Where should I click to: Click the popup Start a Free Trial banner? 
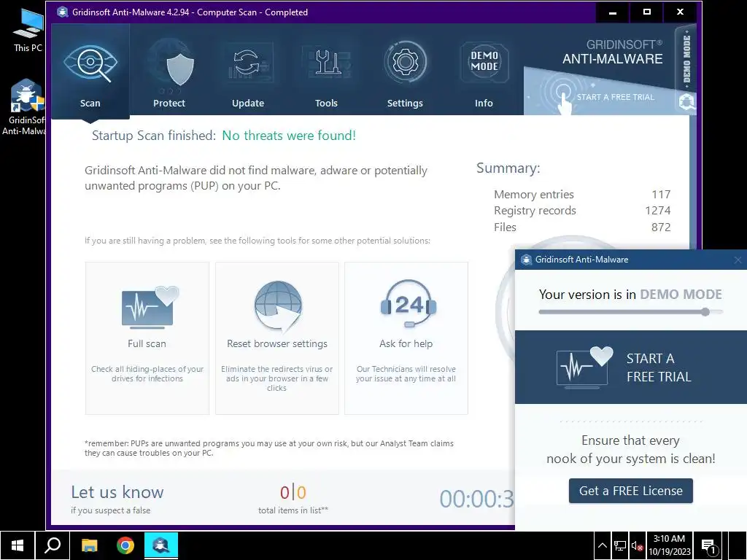631,367
